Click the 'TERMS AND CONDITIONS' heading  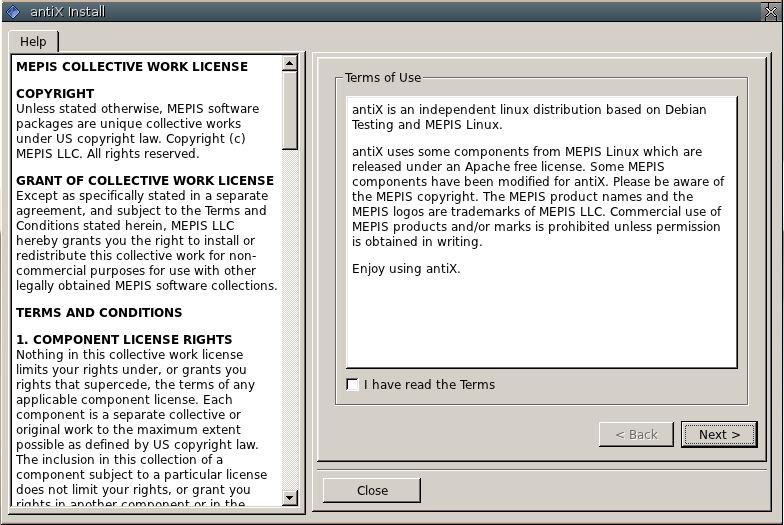click(x=99, y=312)
